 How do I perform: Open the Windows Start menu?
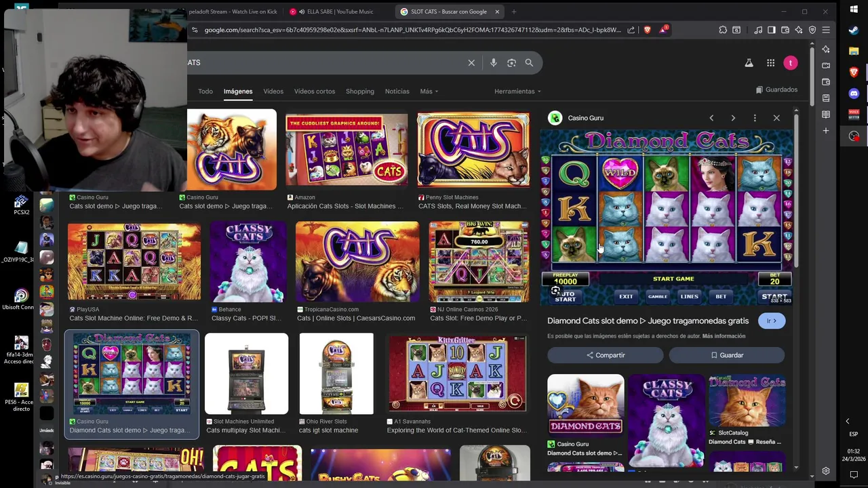pyautogui.click(x=854, y=9)
